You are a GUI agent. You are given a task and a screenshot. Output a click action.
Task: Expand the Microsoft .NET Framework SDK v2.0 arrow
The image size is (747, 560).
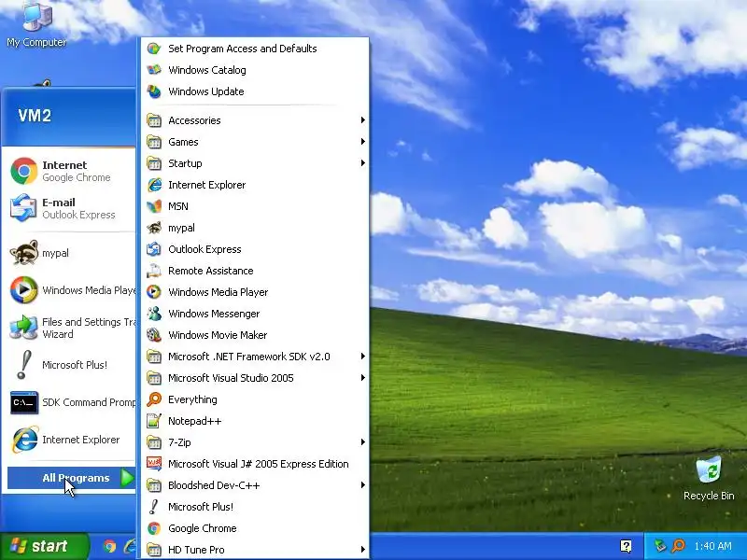click(363, 357)
